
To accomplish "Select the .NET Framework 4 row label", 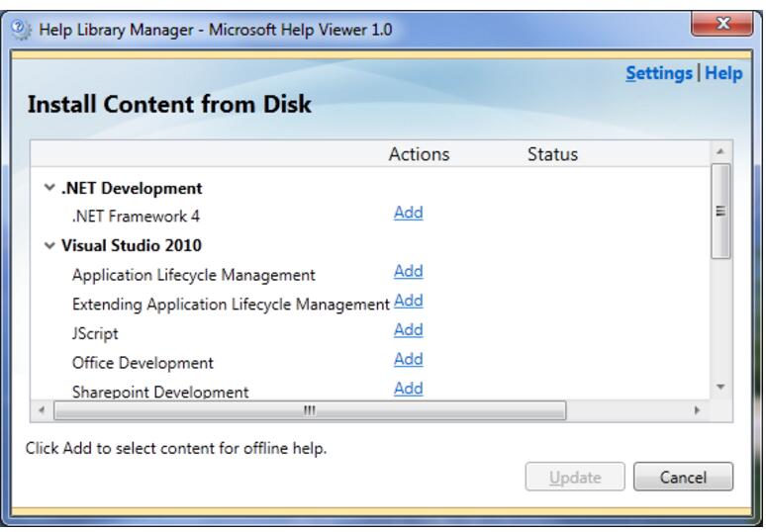I will coord(136,216).
